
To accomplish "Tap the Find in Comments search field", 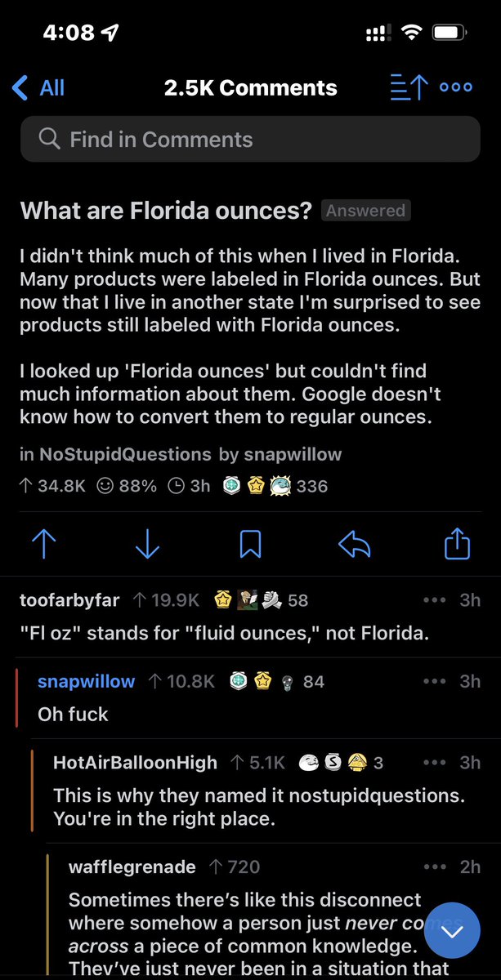I will 250,140.
